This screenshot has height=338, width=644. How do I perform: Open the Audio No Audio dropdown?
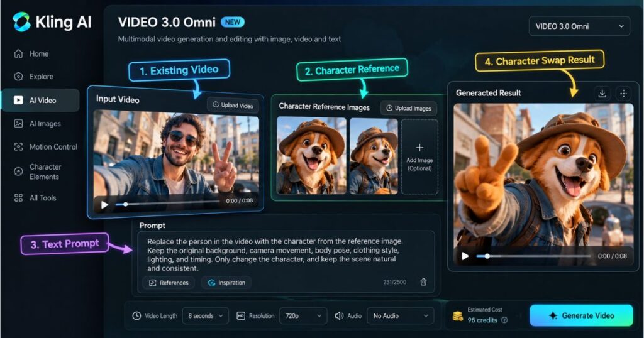pos(400,316)
